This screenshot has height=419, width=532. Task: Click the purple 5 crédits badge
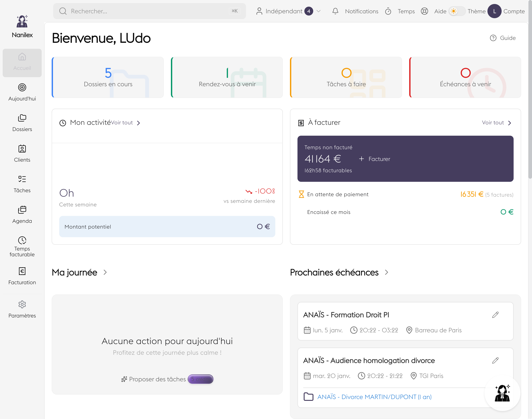[200, 379]
